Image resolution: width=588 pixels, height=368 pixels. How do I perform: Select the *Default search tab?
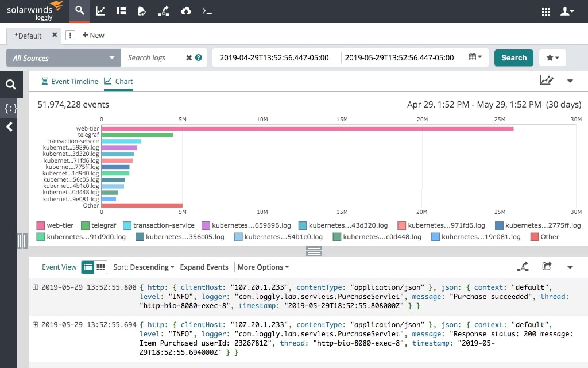tap(29, 35)
